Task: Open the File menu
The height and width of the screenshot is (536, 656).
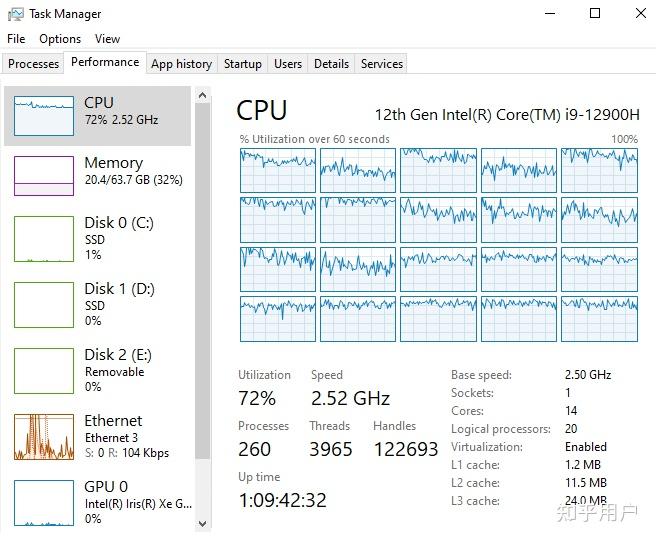Action: (x=16, y=39)
